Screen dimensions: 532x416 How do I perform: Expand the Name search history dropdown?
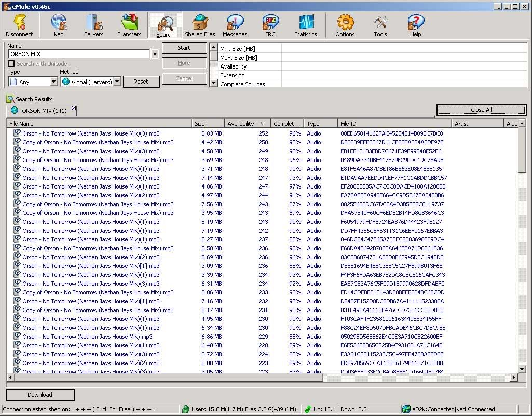(155, 53)
